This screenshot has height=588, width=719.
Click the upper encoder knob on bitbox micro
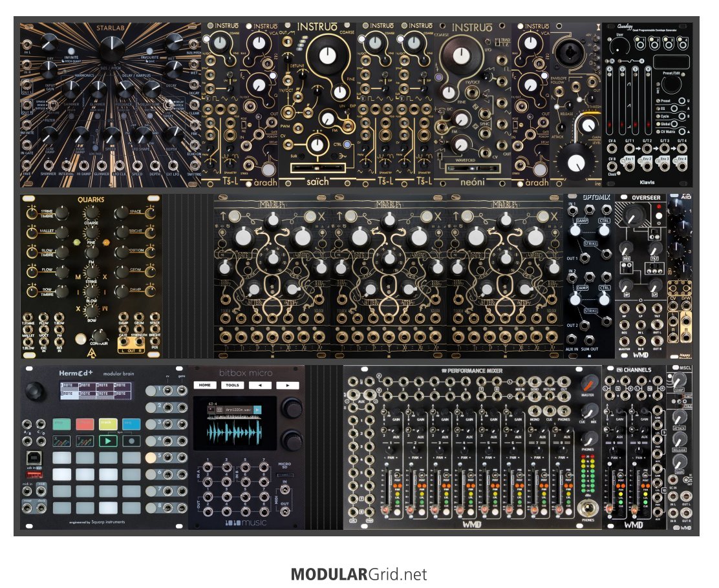(291, 408)
